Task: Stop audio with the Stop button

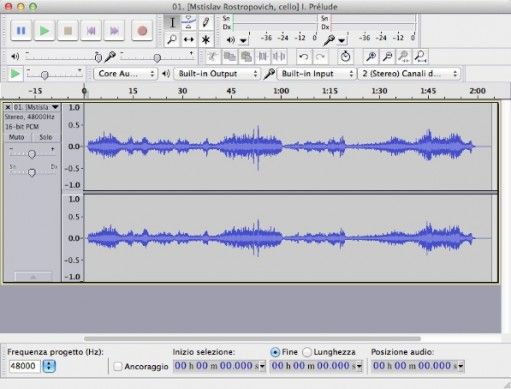Action: pos(68,31)
